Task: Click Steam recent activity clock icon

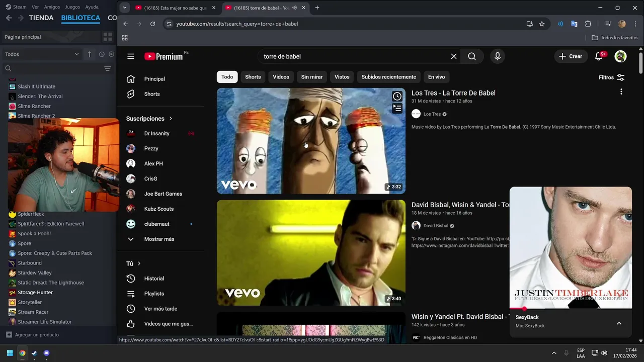Action: [102, 54]
